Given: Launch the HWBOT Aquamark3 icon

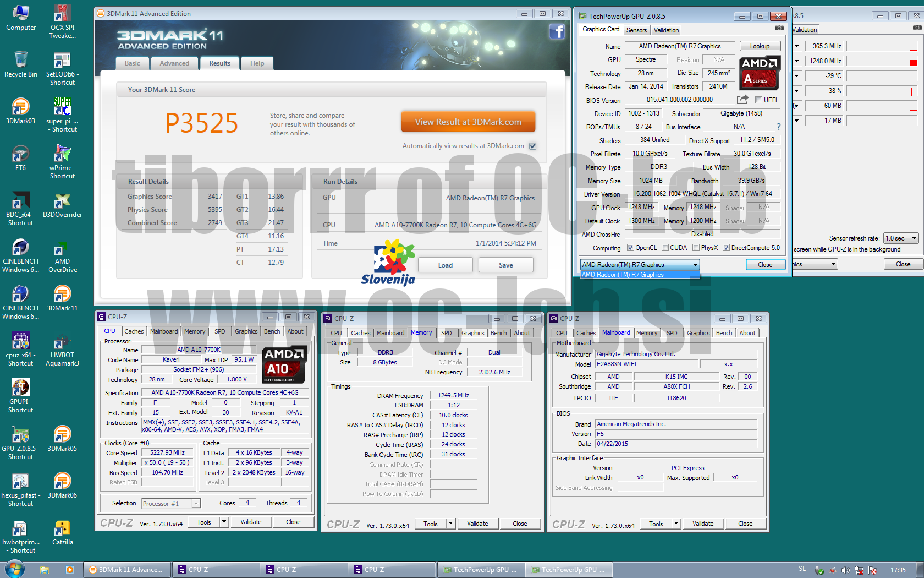Looking at the screenshot, I should click(x=62, y=350).
